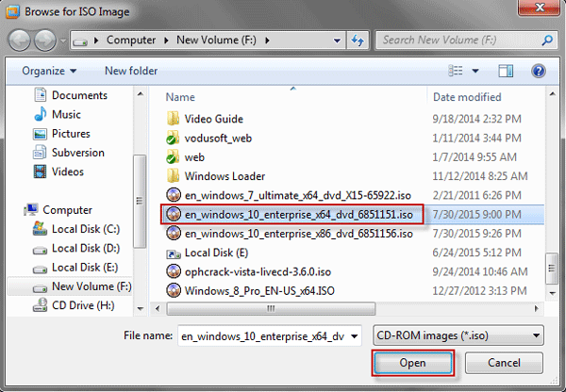This screenshot has height=392, width=566.
Task: Click the Open button
Action: [412, 363]
